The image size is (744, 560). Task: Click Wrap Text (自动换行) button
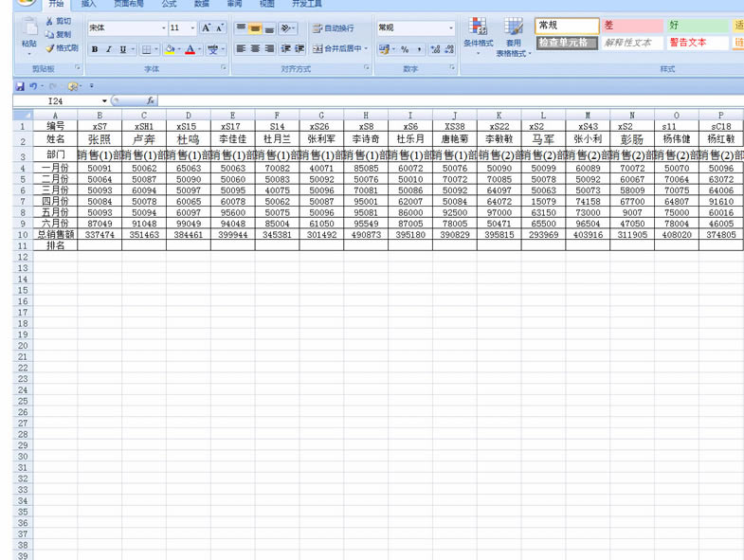333,28
